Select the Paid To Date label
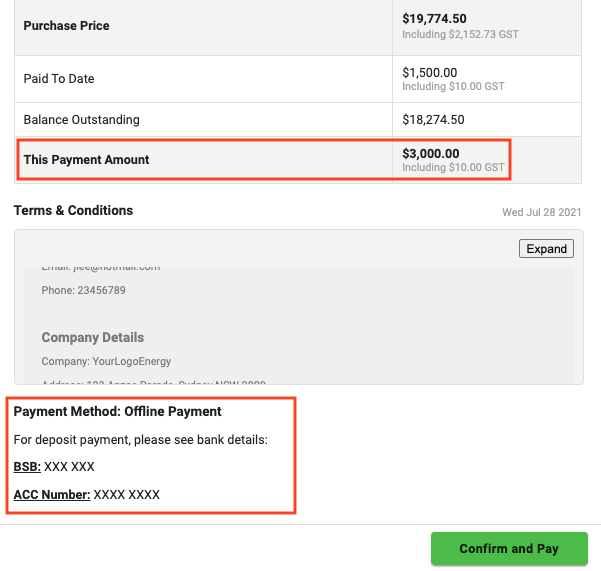The image size is (601, 571). (59, 79)
